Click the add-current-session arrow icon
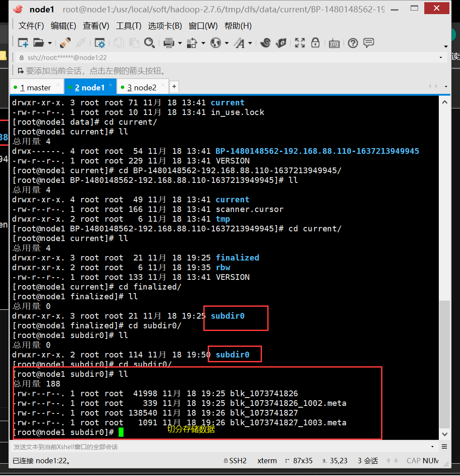The height and width of the screenshot is (476, 460). tap(21, 71)
